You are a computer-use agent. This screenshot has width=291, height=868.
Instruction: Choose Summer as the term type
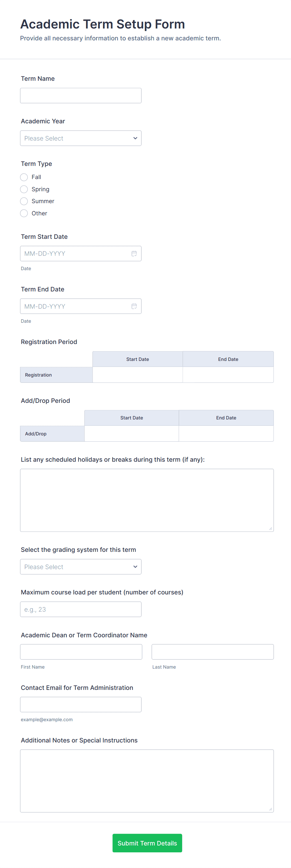tap(24, 201)
